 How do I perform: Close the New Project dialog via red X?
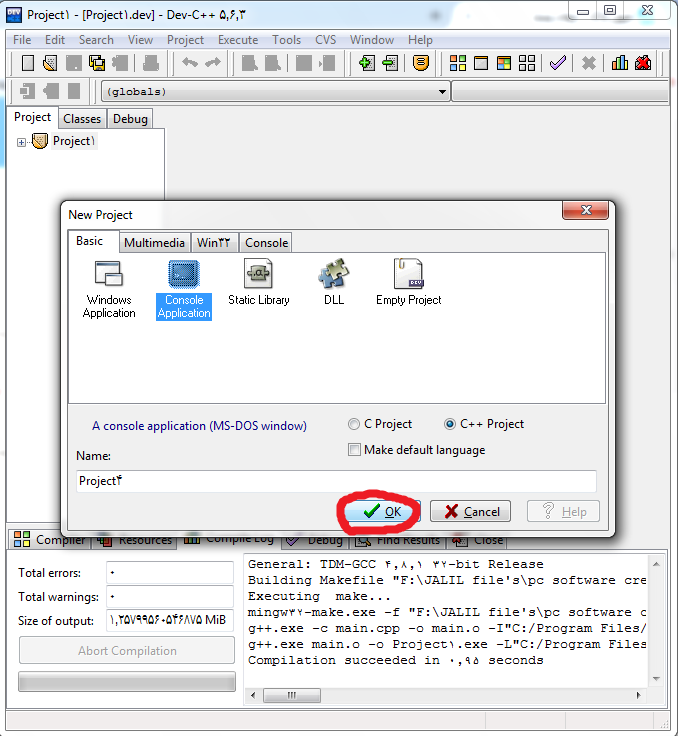tap(586, 210)
